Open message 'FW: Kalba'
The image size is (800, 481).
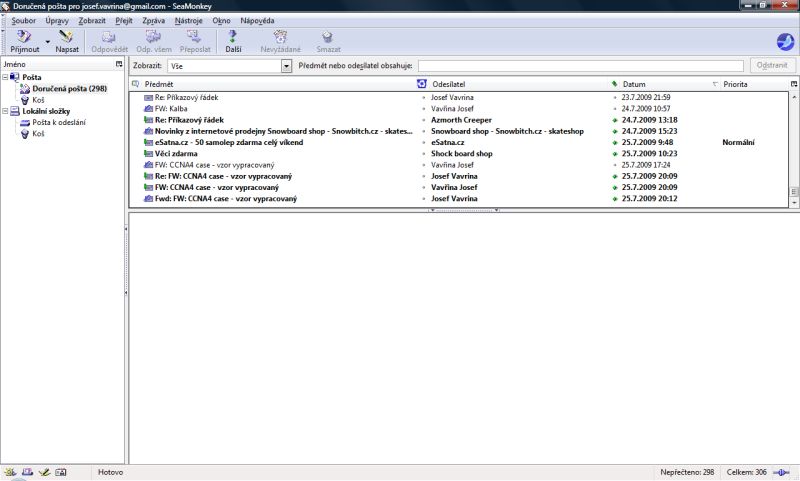[x=170, y=109]
